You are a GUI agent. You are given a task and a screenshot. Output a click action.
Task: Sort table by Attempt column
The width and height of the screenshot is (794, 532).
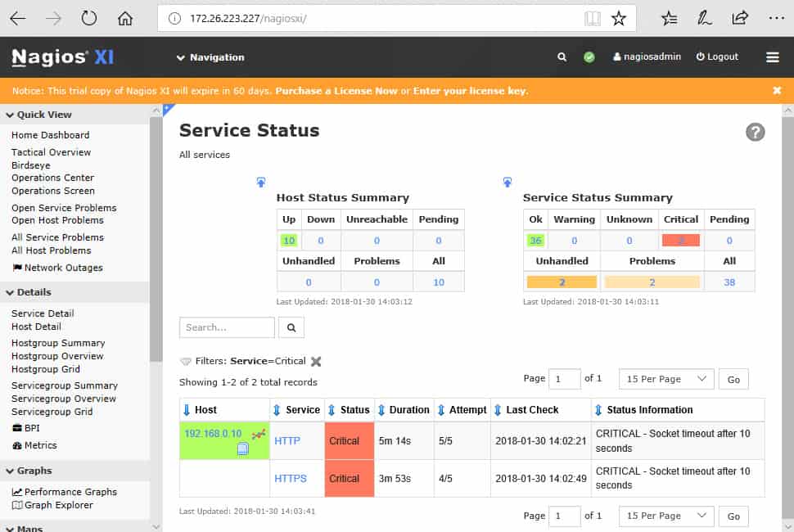[441, 410]
